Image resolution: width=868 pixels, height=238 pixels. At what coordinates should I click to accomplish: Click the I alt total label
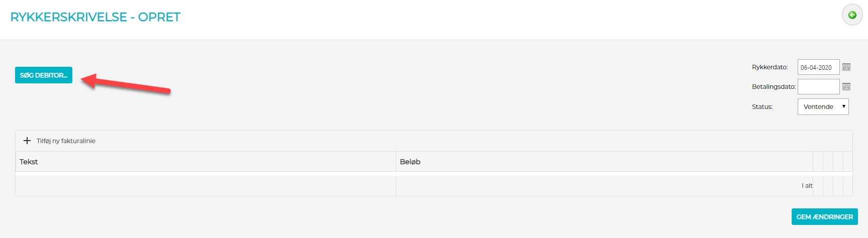(807, 186)
